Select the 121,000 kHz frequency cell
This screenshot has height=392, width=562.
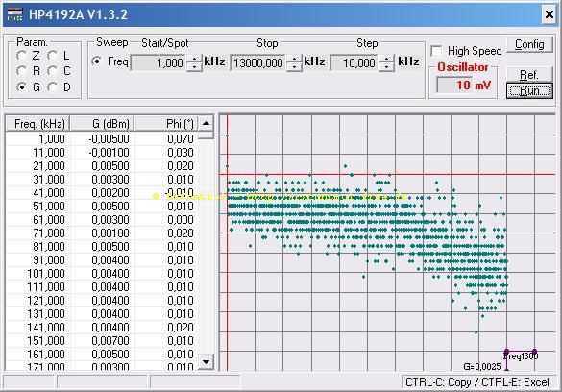point(38,301)
